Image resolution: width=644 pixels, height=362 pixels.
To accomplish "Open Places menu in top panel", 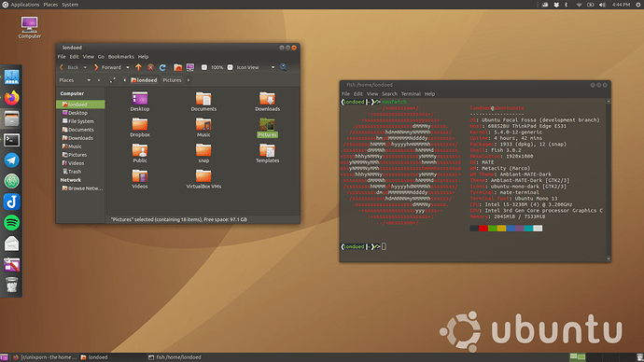I will coord(50,5).
